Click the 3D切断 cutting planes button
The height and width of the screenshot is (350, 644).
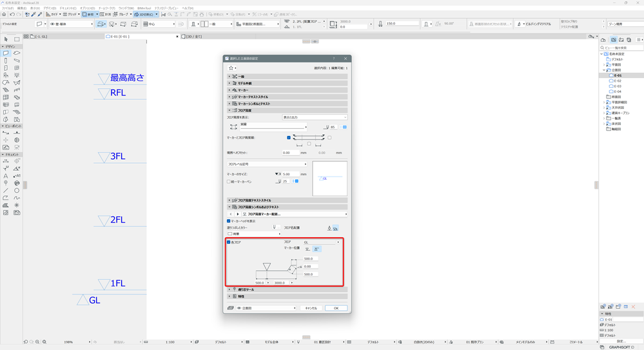tap(144, 14)
